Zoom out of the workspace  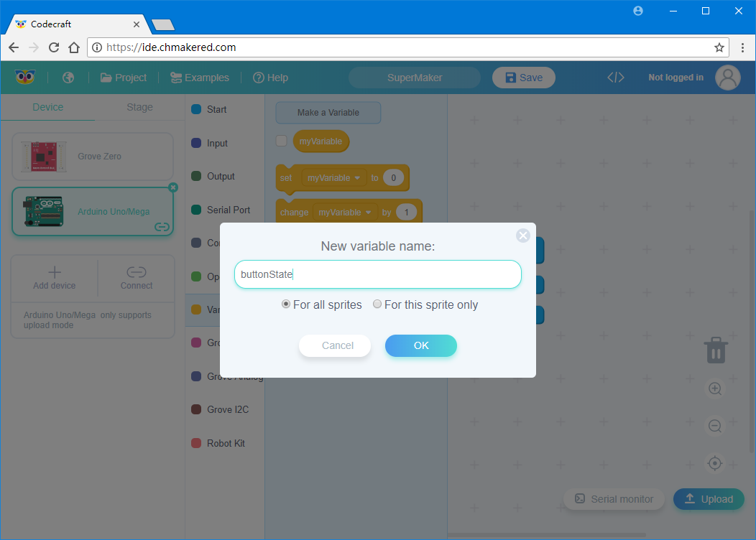[715, 426]
